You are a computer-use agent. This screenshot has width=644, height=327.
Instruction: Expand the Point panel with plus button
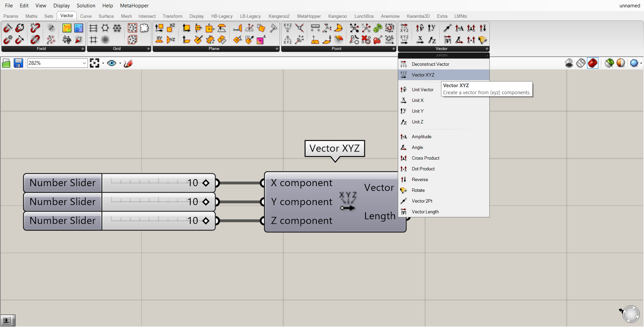pyautogui.click(x=393, y=49)
